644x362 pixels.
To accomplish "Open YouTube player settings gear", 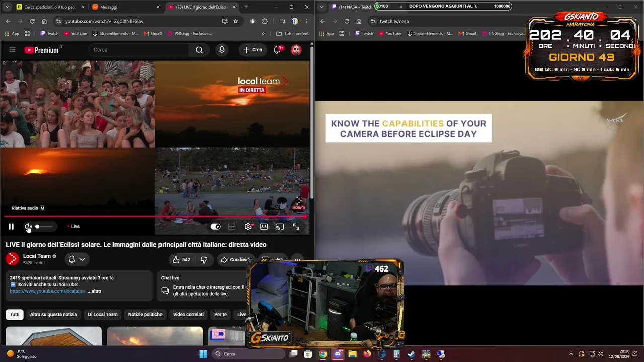I will pyautogui.click(x=248, y=227).
